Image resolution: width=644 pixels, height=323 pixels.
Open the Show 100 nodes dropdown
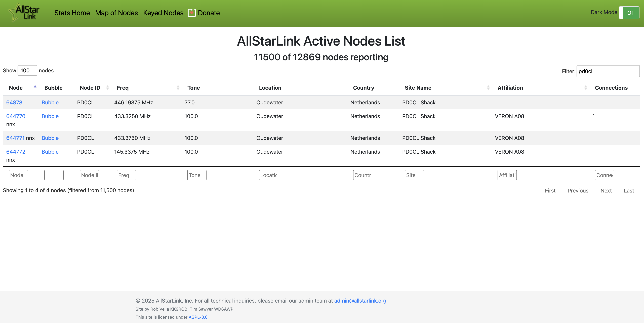(x=27, y=71)
